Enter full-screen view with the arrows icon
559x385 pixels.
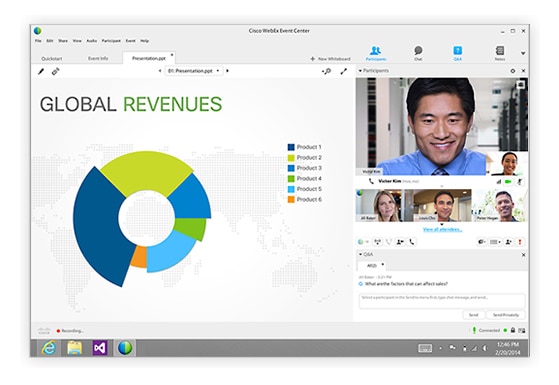pos(344,72)
